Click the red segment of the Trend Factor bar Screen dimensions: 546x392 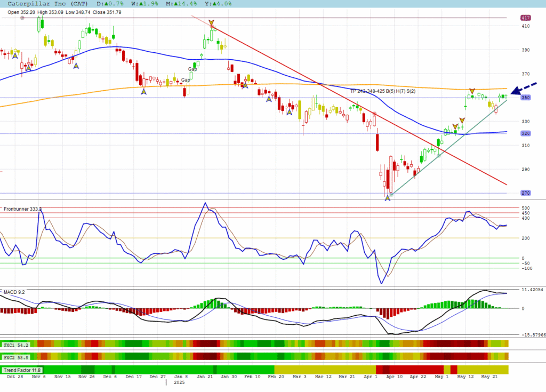(x=409, y=370)
